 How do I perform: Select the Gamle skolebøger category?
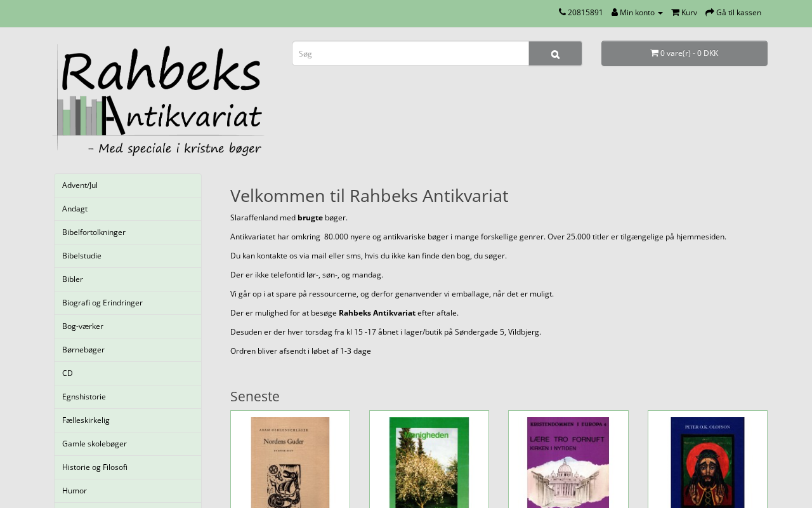[x=128, y=444]
